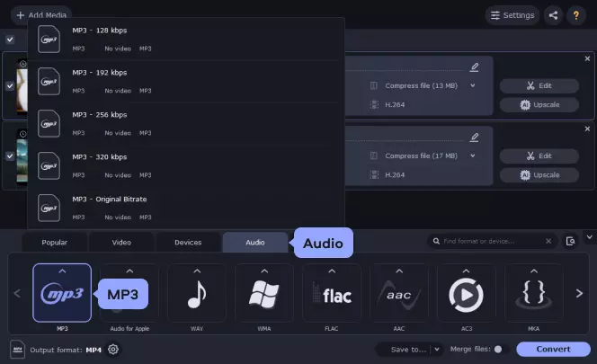597x364 pixels.
Task: Click the pencil rename icon for second file
Action: click(x=474, y=138)
